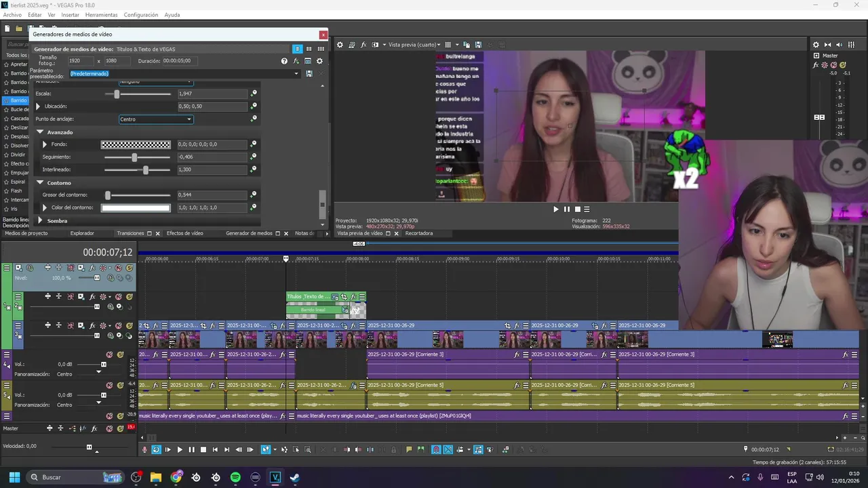
Task: Open help in the media generator dialog
Action: tap(284, 61)
